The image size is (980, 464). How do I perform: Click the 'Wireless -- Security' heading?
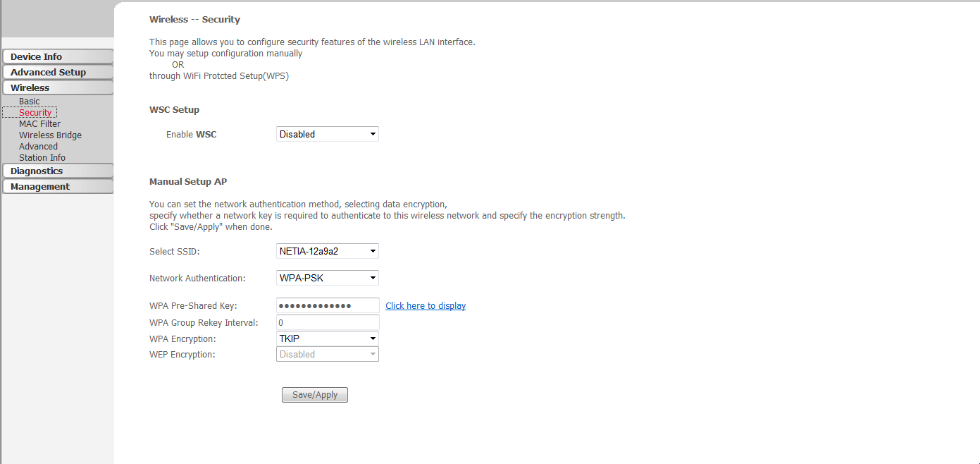pos(194,20)
